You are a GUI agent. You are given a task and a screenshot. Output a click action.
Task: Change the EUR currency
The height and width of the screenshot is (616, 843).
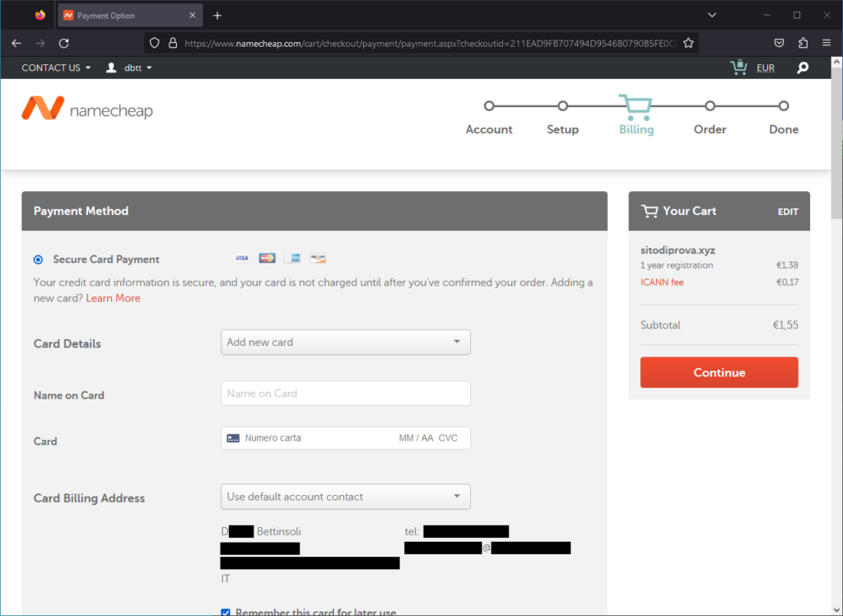pos(766,68)
